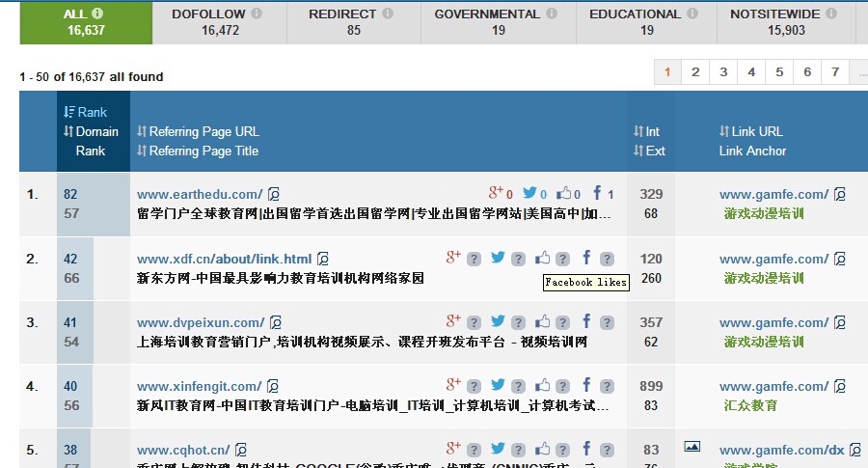This screenshot has height=468, width=868.
Task: Switch to the REDIRECT tab
Action: pyautogui.click(x=354, y=23)
